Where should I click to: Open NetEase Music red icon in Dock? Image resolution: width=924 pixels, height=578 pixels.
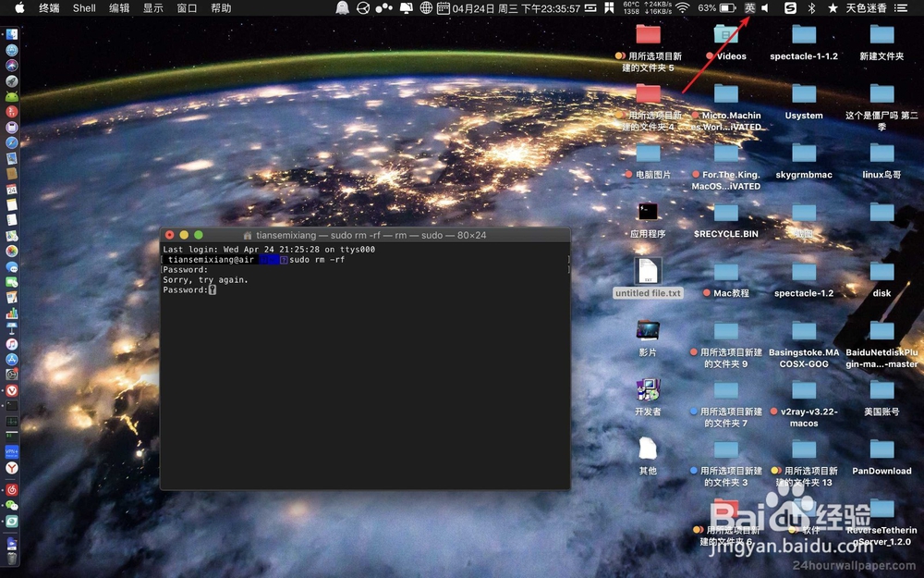(x=12, y=490)
